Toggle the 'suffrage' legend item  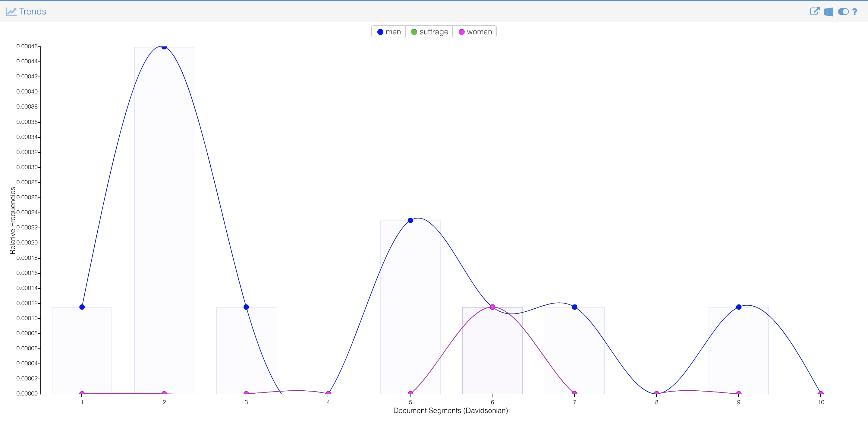(x=429, y=32)
